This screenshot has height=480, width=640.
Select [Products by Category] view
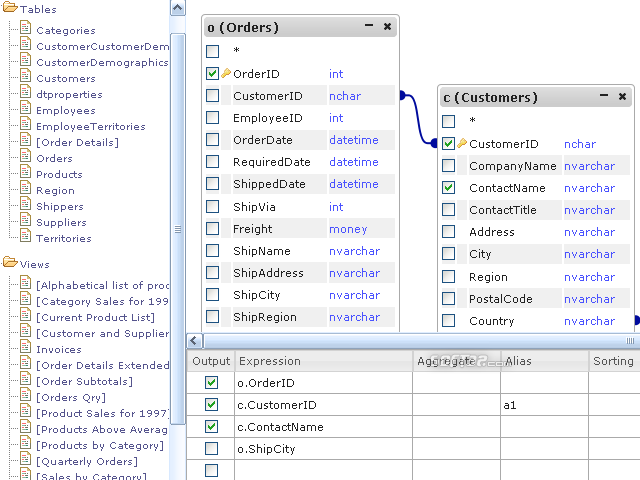coord(100,446)
